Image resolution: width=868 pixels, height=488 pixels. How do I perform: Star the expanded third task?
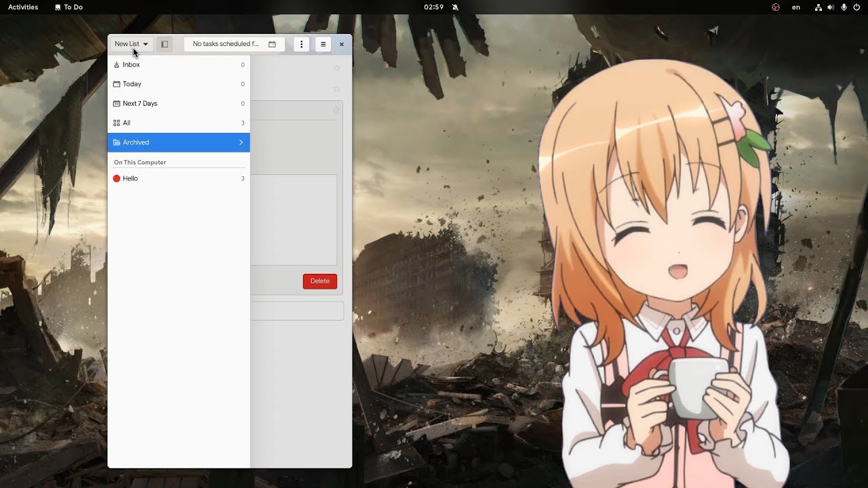pos(336,110)
